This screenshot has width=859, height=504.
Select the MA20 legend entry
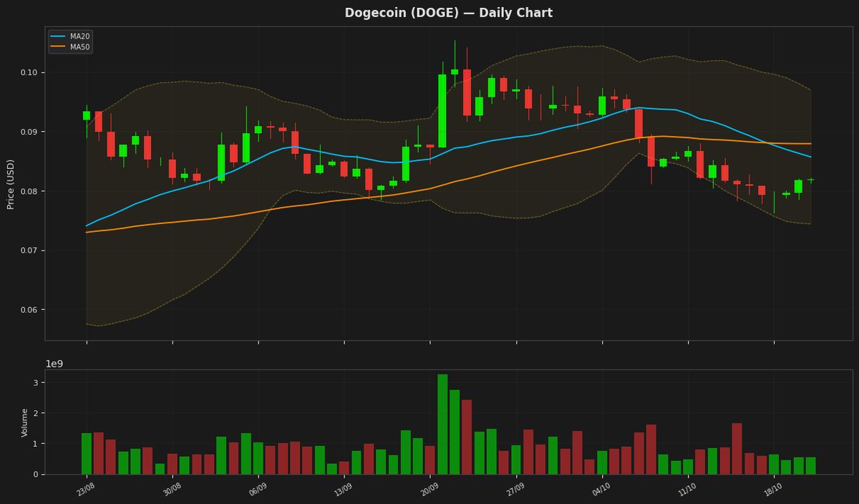[x=70, y=36]
